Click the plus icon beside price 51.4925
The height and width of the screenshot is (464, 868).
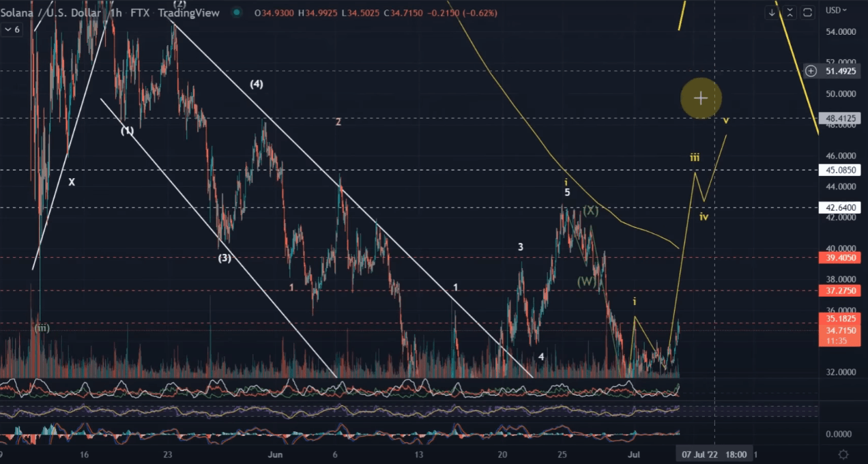[811, 71]
